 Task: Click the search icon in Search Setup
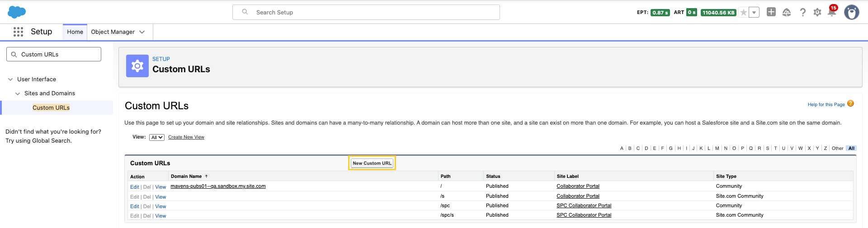(x=245, y=12)
